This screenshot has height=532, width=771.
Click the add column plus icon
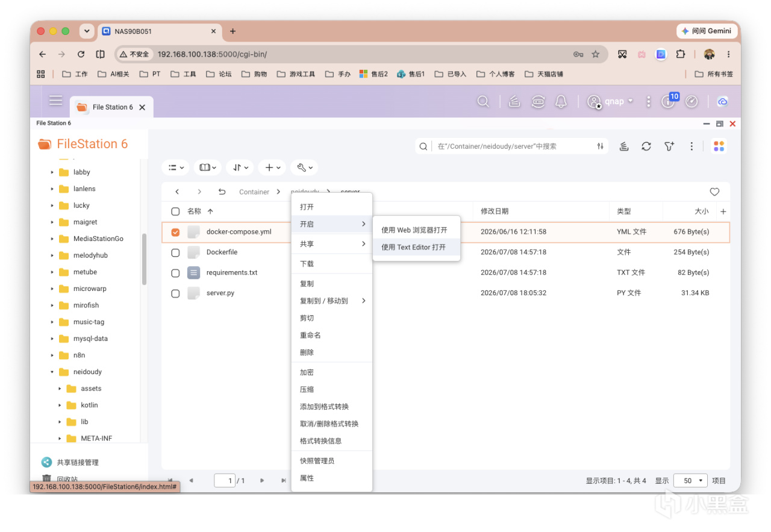click(x=723, y=211)
